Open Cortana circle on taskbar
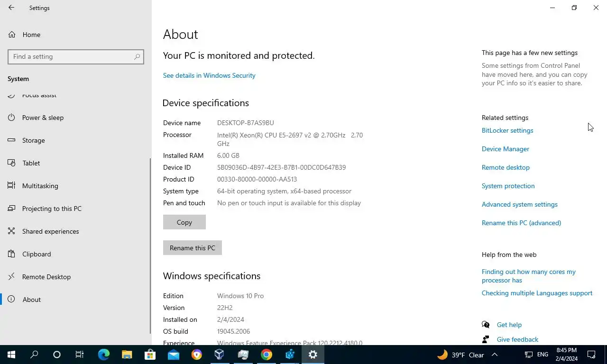Screen dimensions: 607x364 pos(57,355)
